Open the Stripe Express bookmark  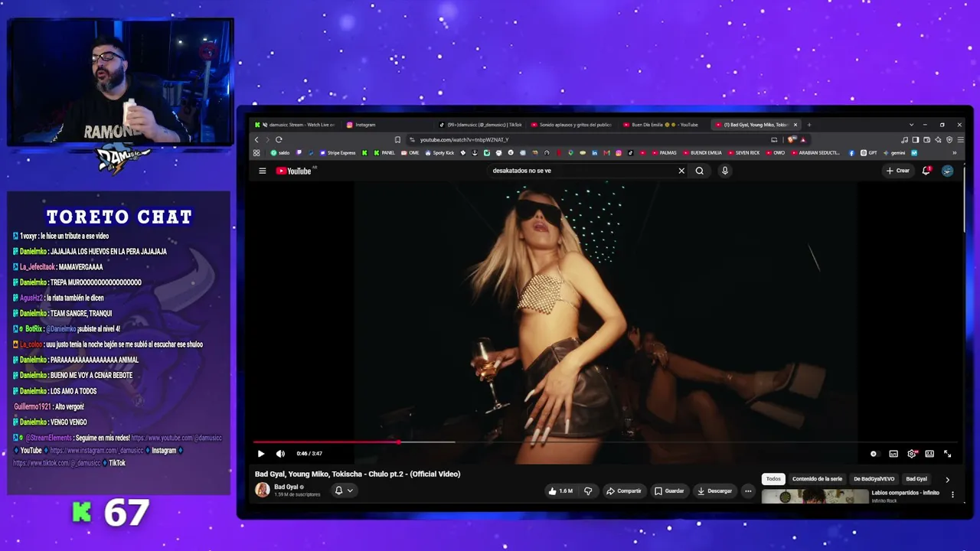[338, 153]
